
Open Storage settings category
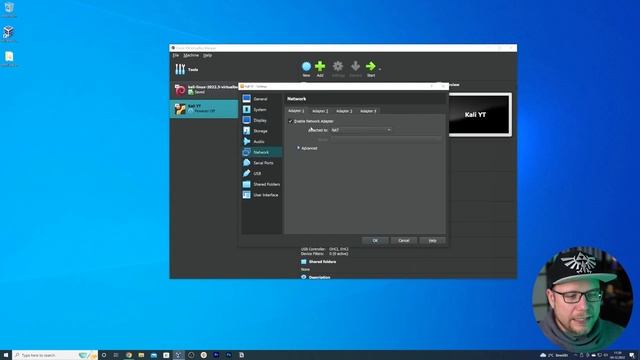(261, 131)
